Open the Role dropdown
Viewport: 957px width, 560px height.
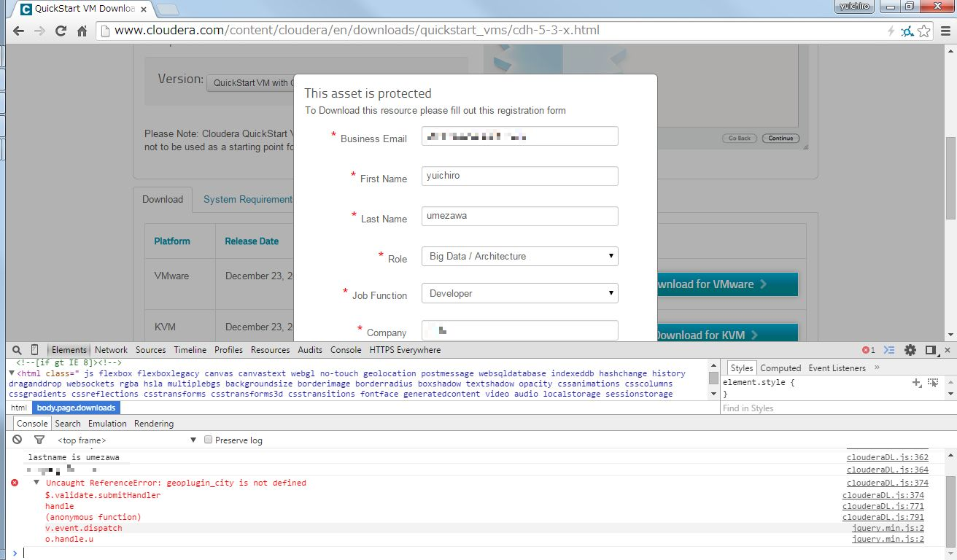[x=519, y=256]
